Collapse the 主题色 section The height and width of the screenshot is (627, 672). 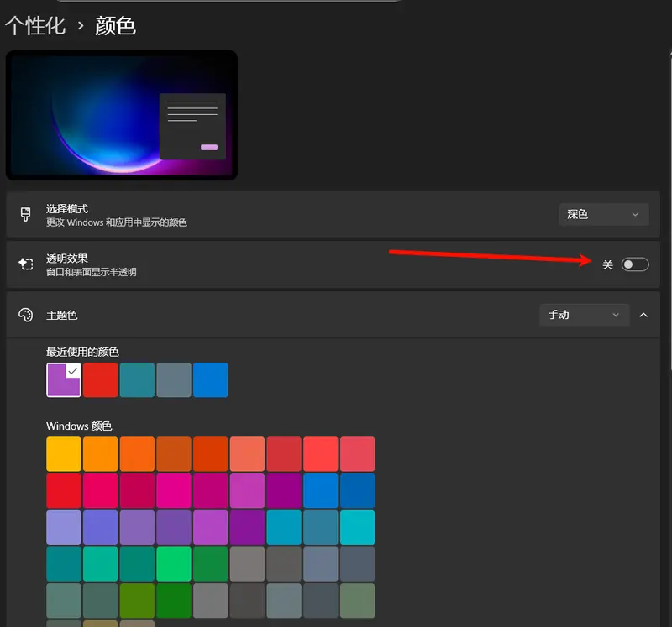pyautogui.click(x=643, y=315)
